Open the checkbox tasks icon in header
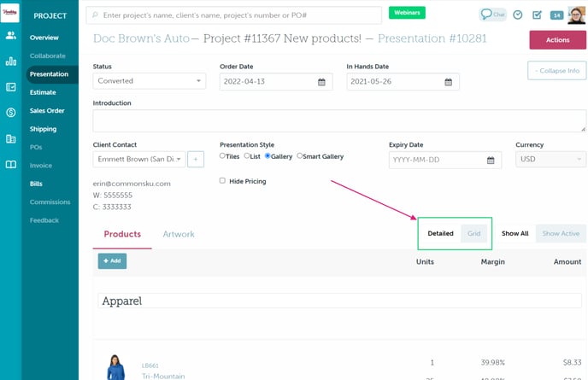588x380 pixels. 537,15
